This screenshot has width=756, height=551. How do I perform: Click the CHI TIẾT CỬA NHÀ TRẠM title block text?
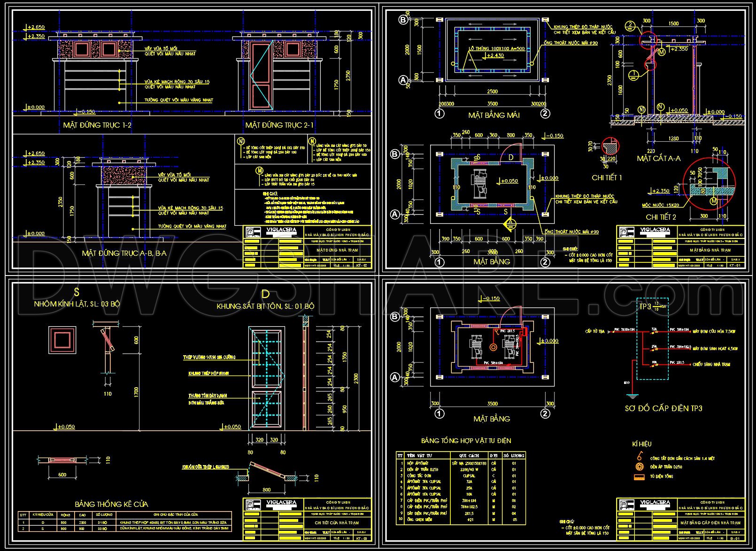point(337,522)
